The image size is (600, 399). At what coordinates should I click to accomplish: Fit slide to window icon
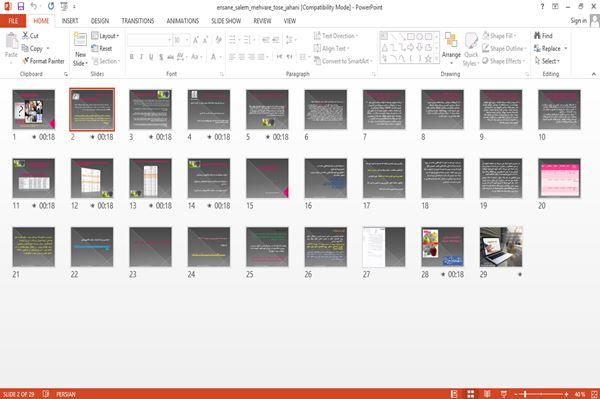(594, 394)
